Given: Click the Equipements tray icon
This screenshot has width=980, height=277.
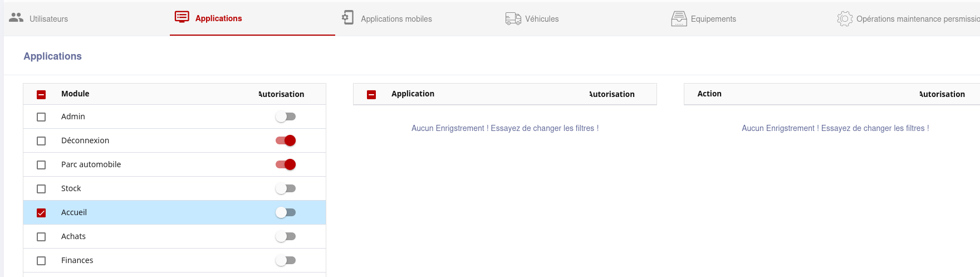Looking at the screenshot, I should [x=679, y=18].
